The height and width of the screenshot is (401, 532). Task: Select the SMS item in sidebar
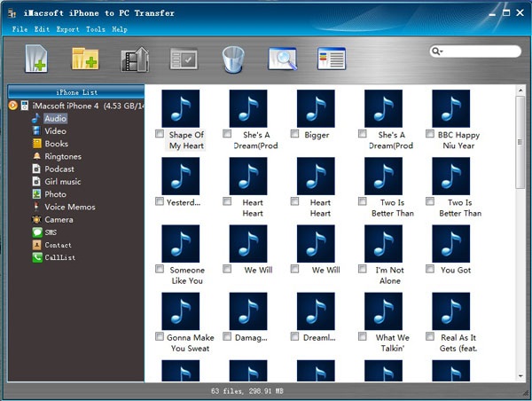click(x=51, y=232)
